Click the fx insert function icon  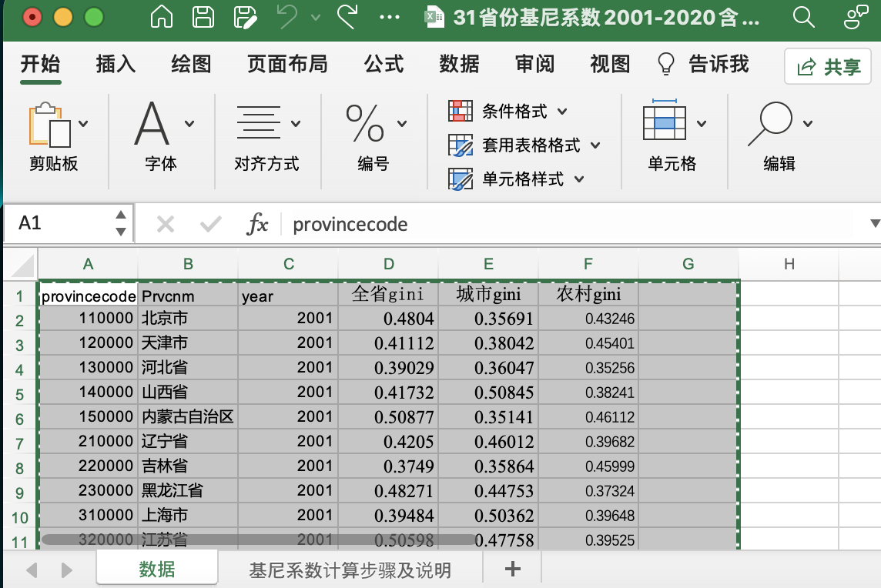[257, 223]
